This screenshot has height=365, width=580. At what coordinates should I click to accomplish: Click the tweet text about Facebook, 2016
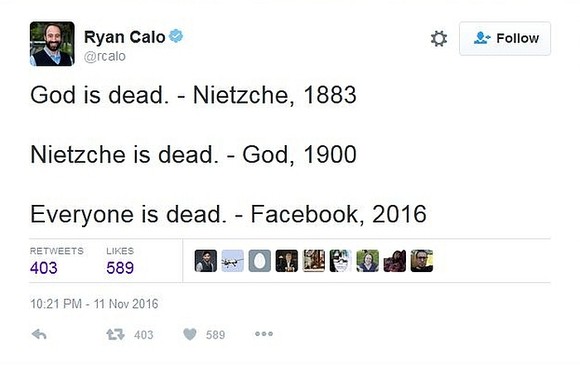228,214
